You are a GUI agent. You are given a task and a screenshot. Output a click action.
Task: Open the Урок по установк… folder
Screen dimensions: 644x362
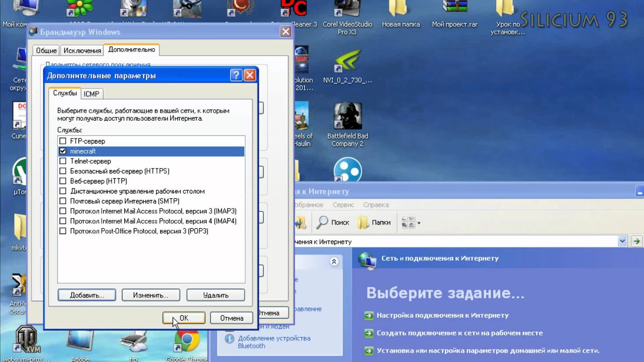coord(508,18)
